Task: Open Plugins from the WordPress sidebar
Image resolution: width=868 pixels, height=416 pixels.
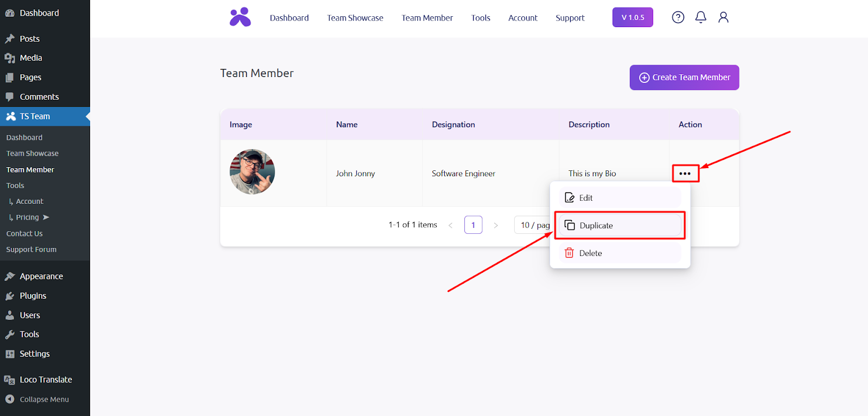Action: (33, 296)
